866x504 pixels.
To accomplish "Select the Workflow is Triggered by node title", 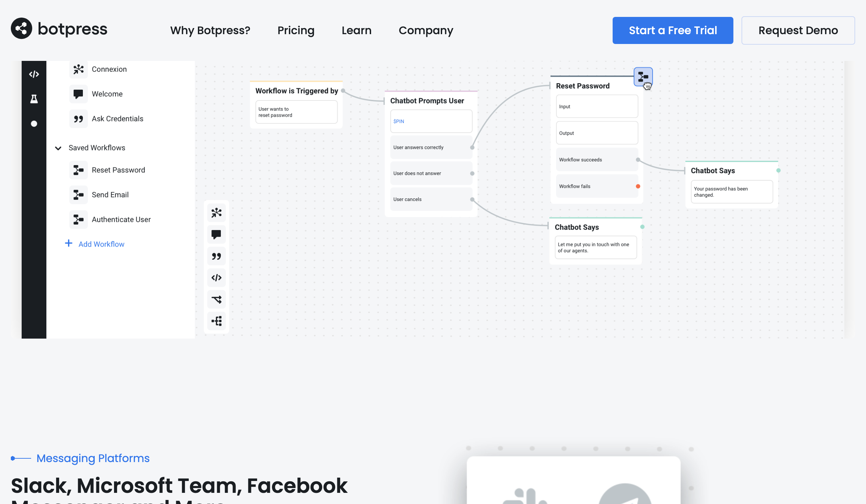I will [297, 91].
